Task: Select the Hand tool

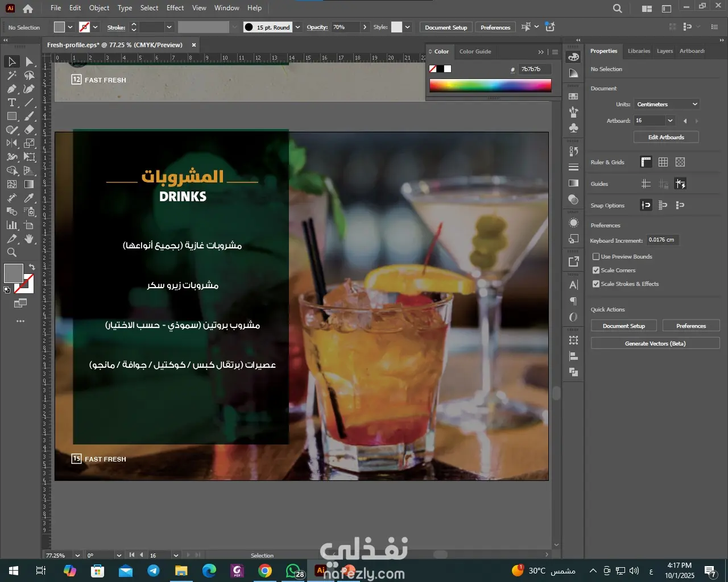Action: point(30,239)
